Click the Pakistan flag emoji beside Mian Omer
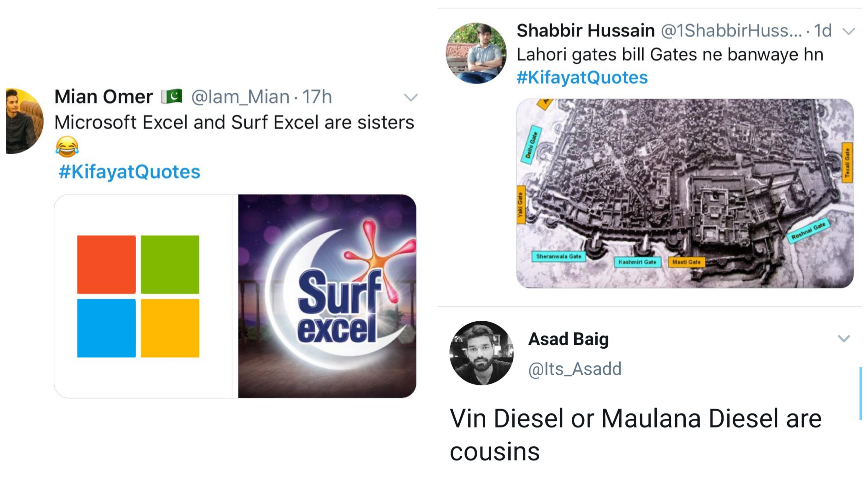This screenshot has width=868, height=488. pyautogui.click(x=172, y=96)
